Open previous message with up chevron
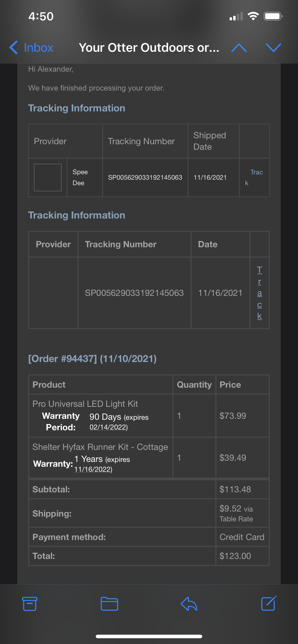 click(239, 47)
